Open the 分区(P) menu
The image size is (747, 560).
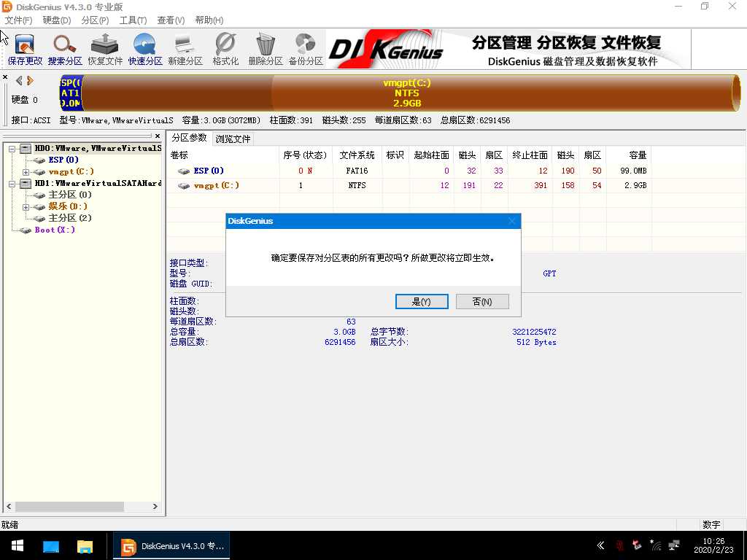[x=95, y=20]
